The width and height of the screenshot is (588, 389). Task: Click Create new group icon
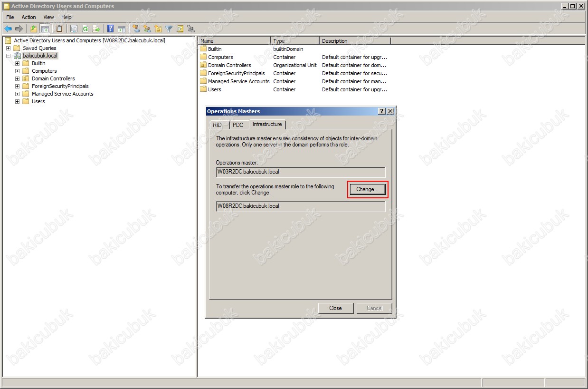coord(147,29)
